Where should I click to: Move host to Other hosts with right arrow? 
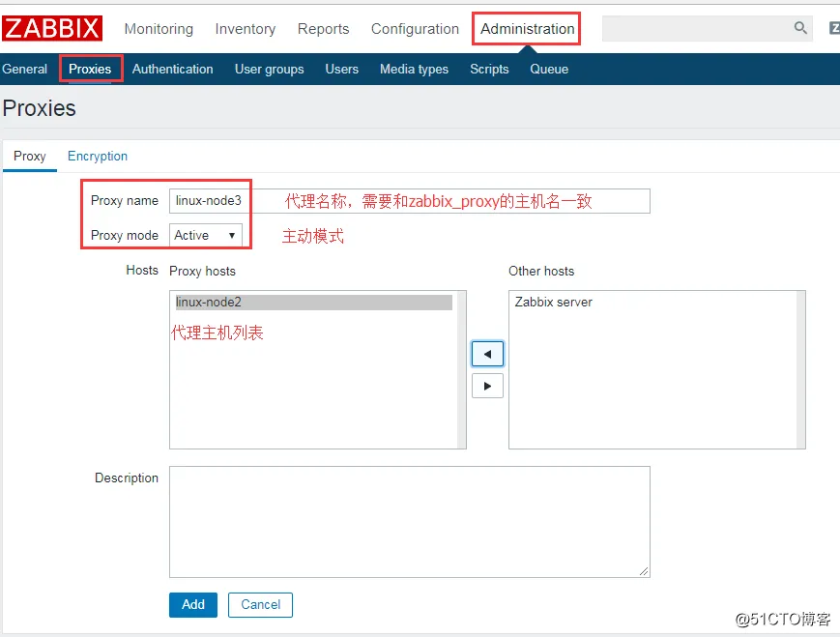click(487, 386)
